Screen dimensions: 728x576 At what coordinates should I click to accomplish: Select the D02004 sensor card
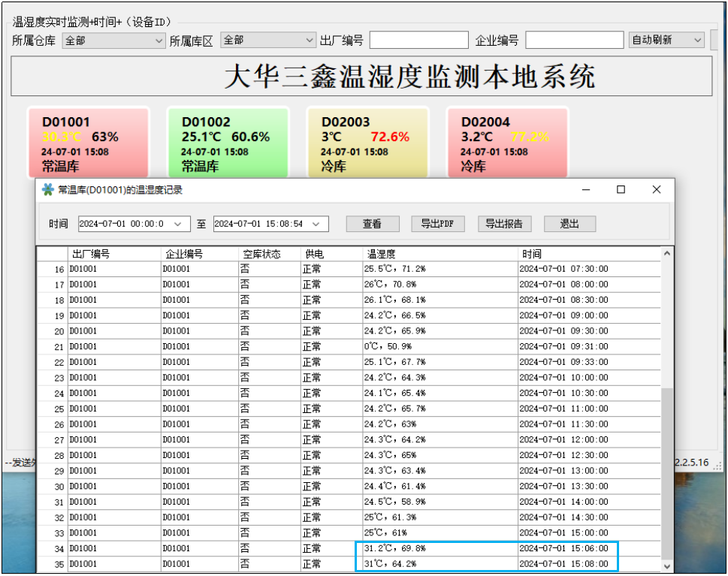pyautogui.click(x=507, y=143)
